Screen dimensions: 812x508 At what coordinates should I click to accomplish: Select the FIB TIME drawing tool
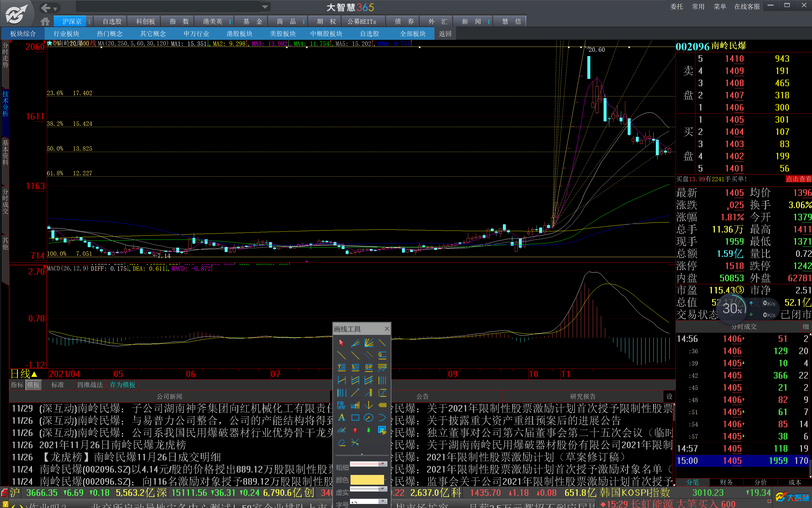[x=341, y=405]
